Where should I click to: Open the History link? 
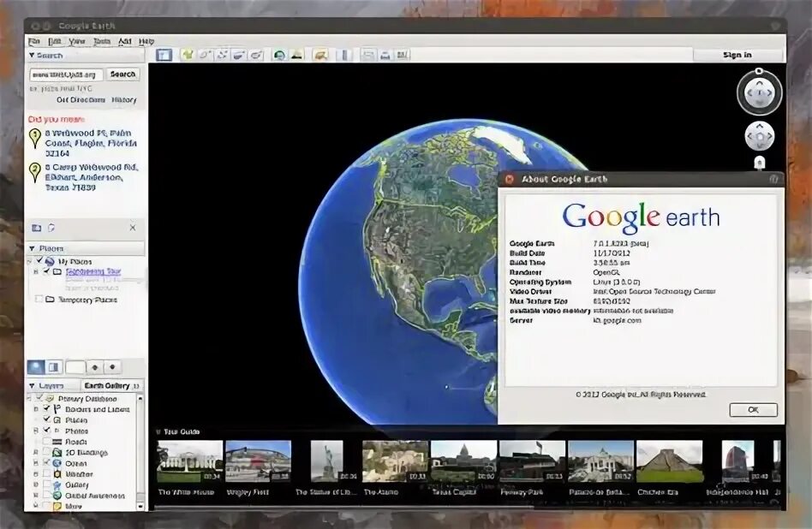(123, 100)
